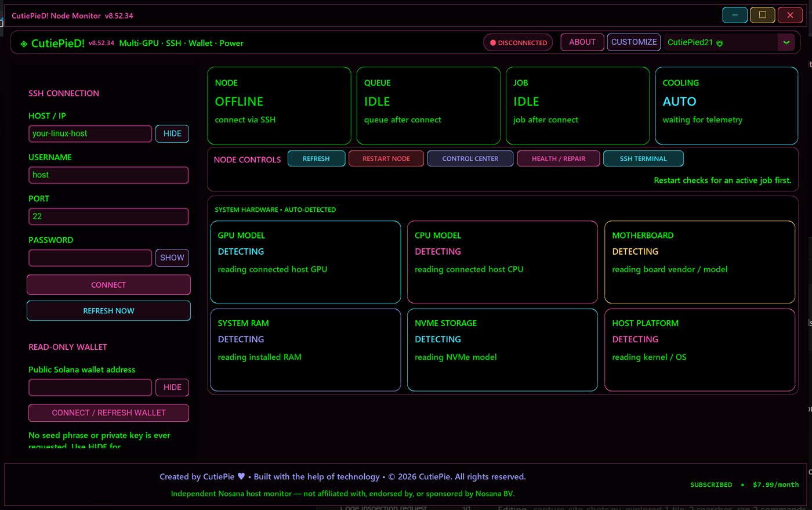Select the HOST PLATFORM hardware card

(699, 350)
